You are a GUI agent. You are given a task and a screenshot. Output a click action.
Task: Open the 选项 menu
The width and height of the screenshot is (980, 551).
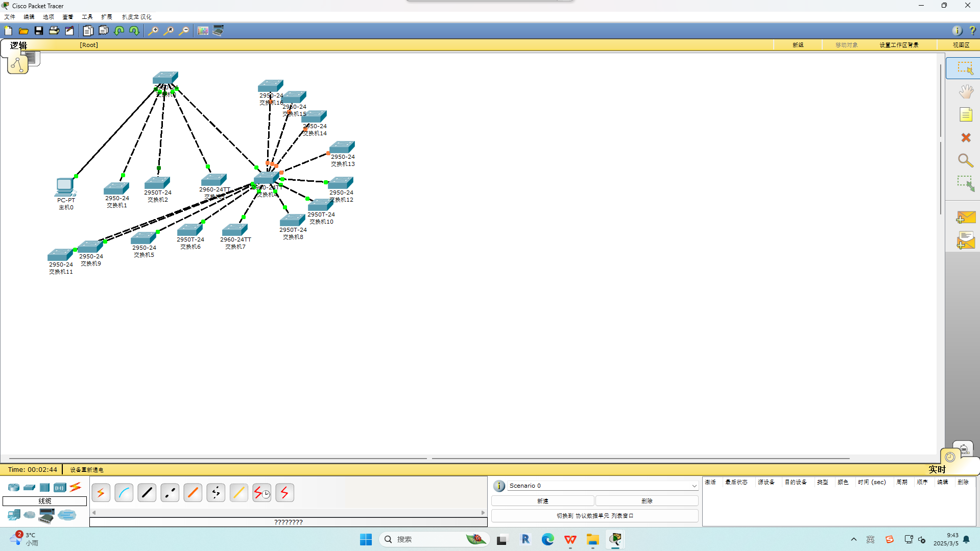coord(49,17)
